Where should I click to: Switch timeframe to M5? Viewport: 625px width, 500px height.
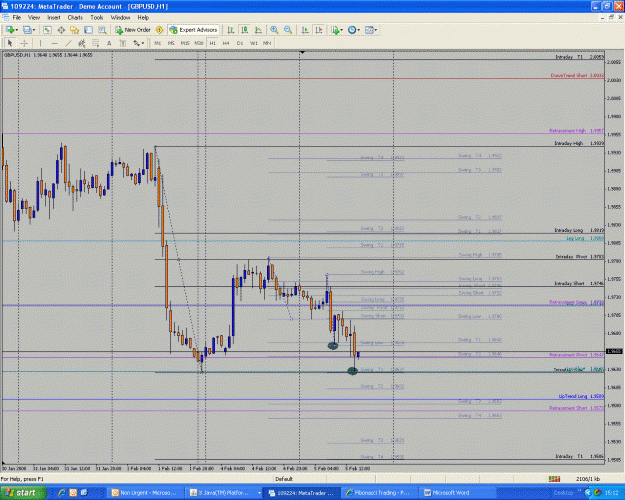171,43
